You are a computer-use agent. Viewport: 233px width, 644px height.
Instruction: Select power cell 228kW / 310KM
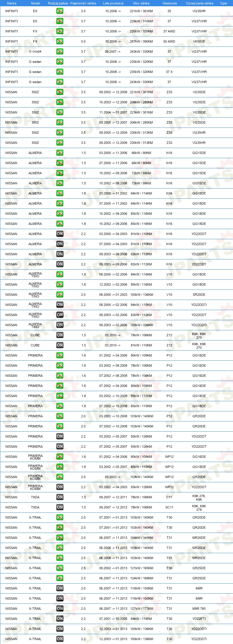pyautogui.click(x=142, y=21)
